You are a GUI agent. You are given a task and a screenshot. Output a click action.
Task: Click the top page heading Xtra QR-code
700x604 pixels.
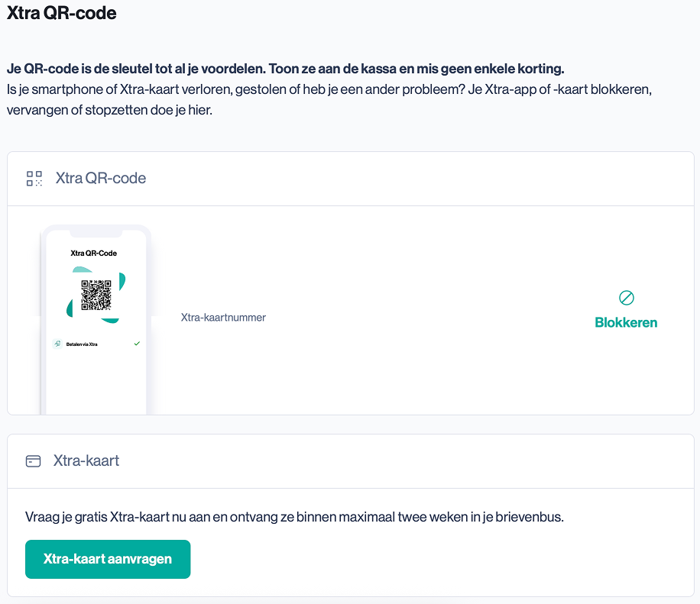(x=62, y=13)
